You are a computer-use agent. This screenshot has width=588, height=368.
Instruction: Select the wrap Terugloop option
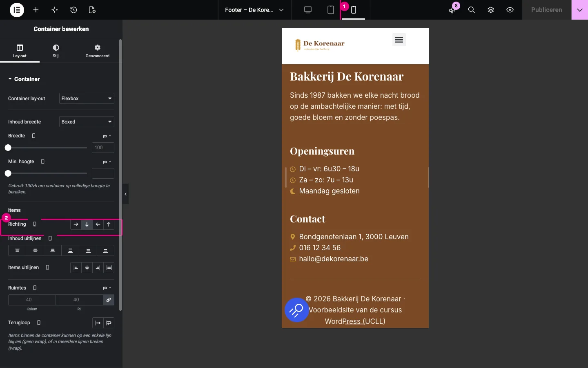click(109, 323)
